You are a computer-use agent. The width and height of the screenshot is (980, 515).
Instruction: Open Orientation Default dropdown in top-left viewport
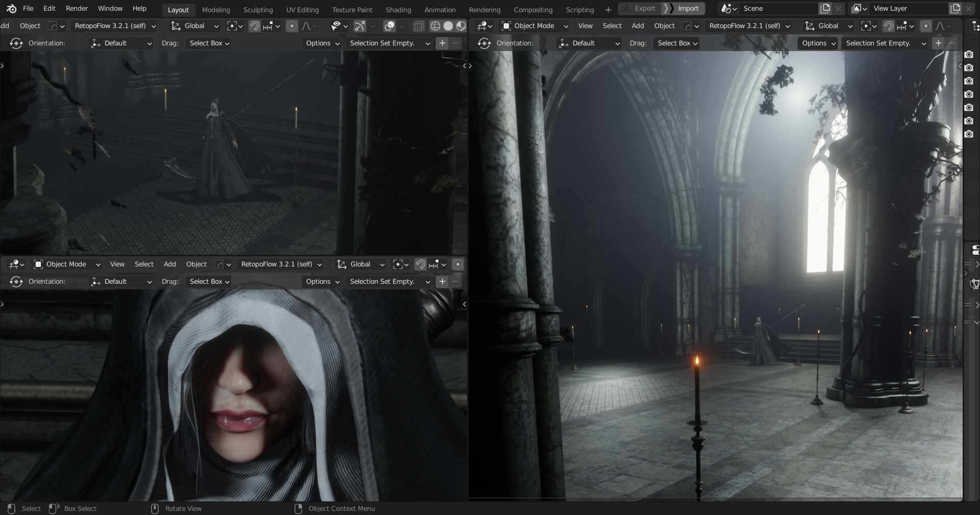point(121,43)
